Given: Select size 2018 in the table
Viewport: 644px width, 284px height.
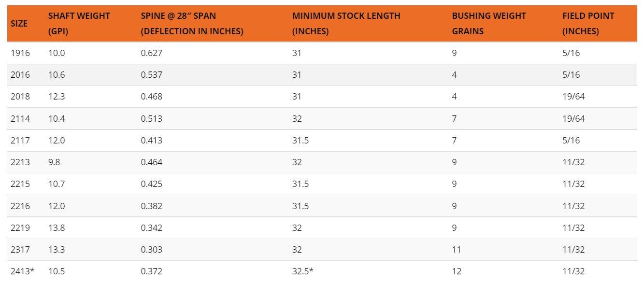Looking at the screenshot, I should tap(20, 97).
